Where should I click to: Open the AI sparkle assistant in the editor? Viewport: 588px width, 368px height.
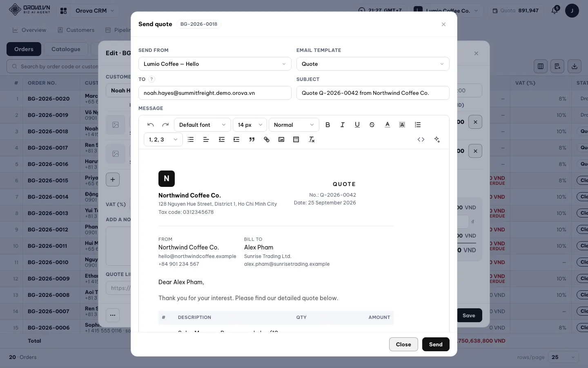click(437, 139)
